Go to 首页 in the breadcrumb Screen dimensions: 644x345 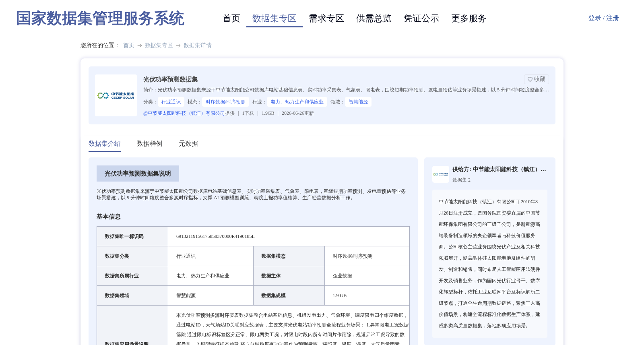129,45
